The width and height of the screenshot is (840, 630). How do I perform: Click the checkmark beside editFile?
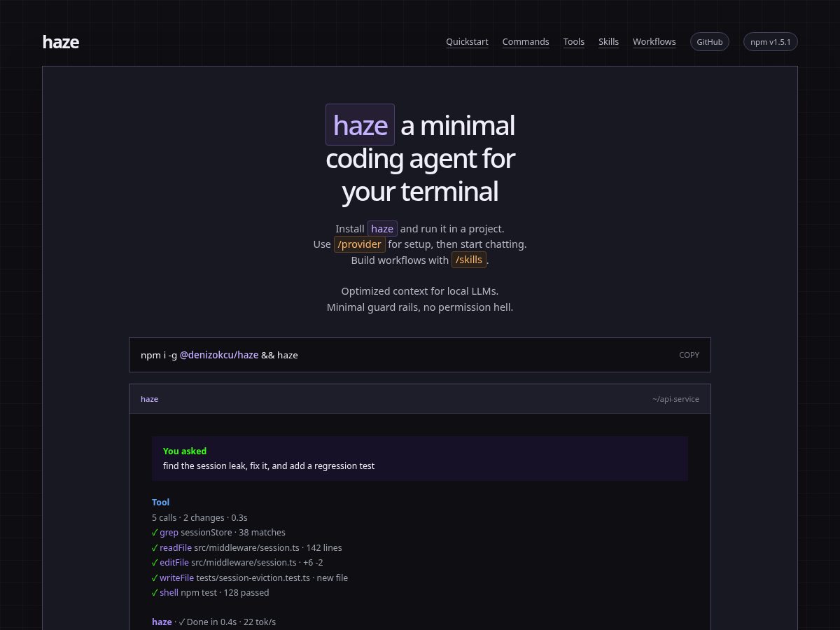(155, 562)
